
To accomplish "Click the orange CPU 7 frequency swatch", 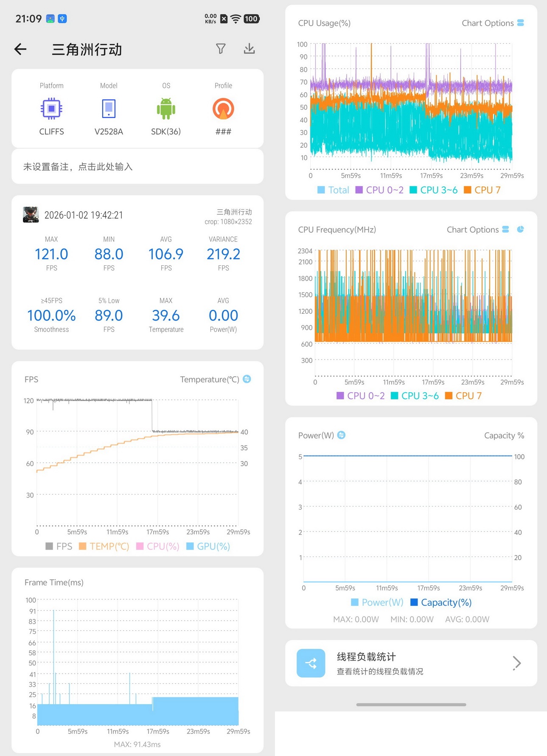I will pyautogui.click(x=449, y=396).
